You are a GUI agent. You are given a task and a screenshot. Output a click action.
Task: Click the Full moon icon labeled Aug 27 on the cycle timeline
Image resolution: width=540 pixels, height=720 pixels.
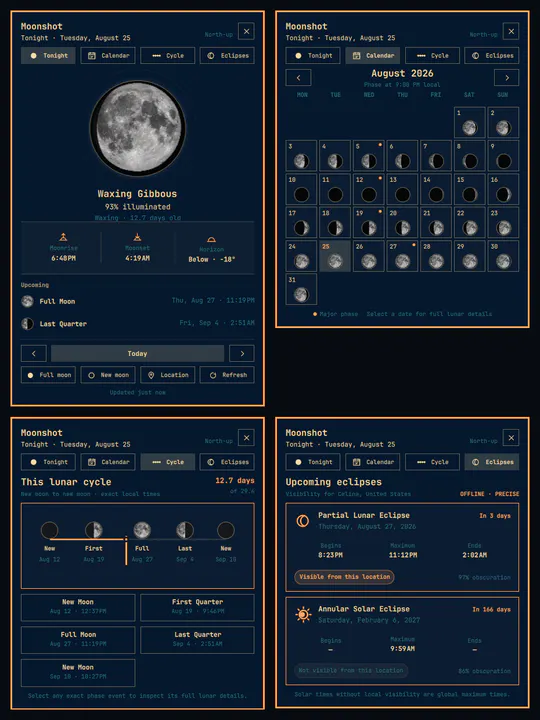coord(142,530)
